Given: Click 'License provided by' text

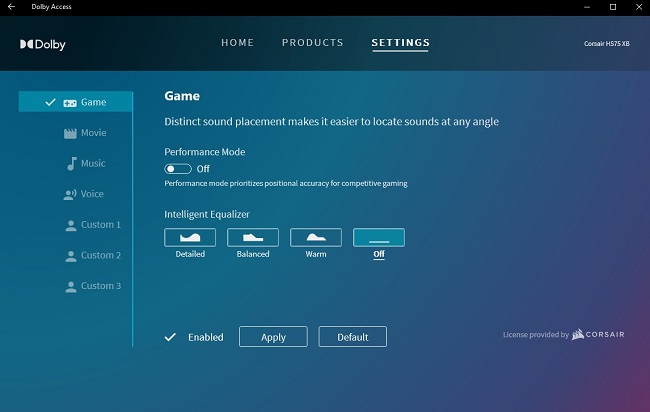Looking at the screenshot, I should click(536, 334).
